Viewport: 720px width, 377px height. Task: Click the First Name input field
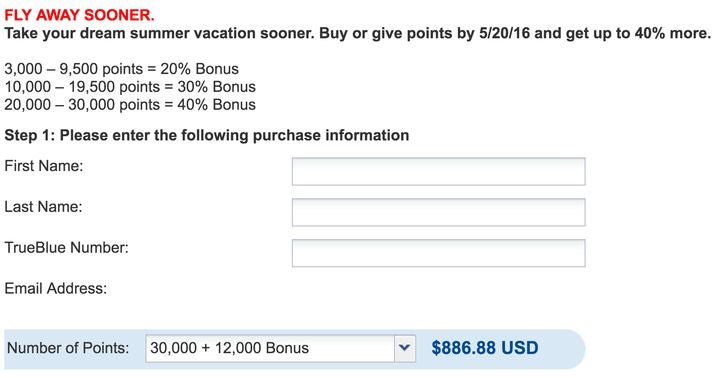point(439,171)
